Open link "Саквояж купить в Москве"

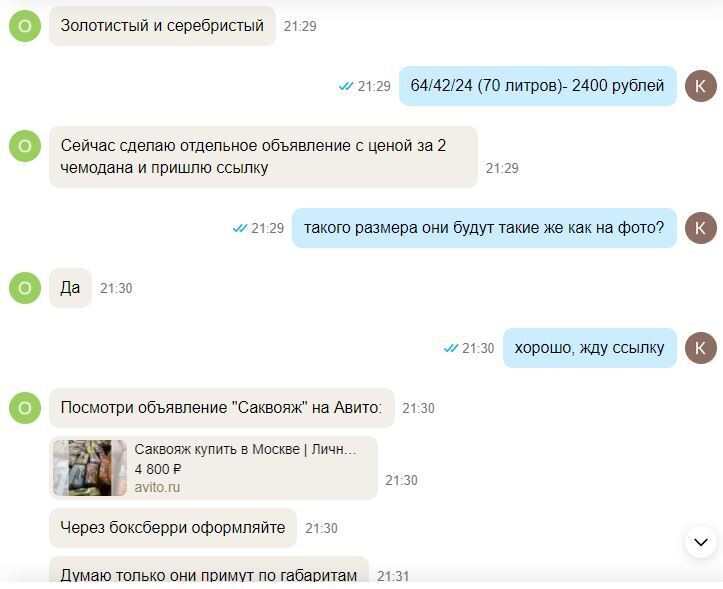point(245,449)
